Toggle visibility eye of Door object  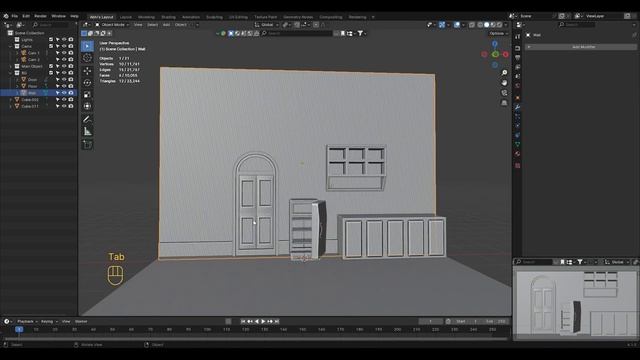tap(64, 80)
